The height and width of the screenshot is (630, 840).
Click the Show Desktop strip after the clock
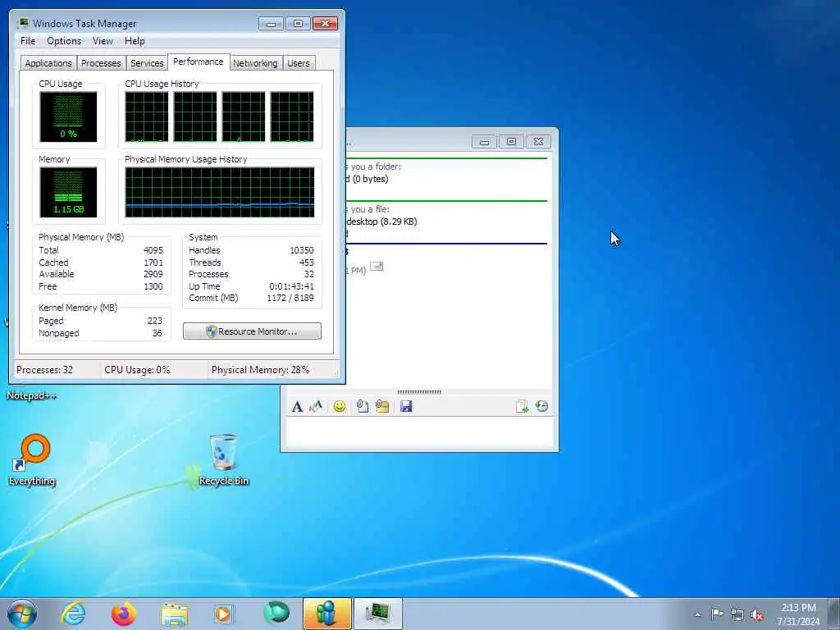834,614
